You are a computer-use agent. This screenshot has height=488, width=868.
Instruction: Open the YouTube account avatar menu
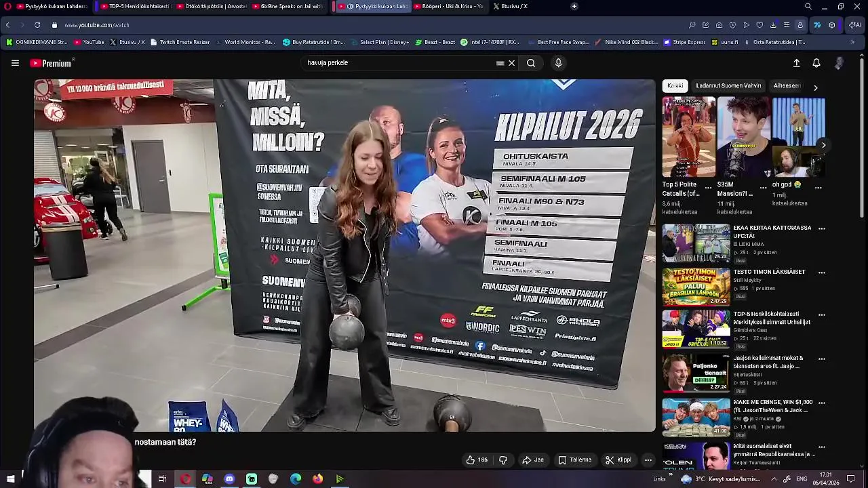pyautogui.click(x=839, y=63)
